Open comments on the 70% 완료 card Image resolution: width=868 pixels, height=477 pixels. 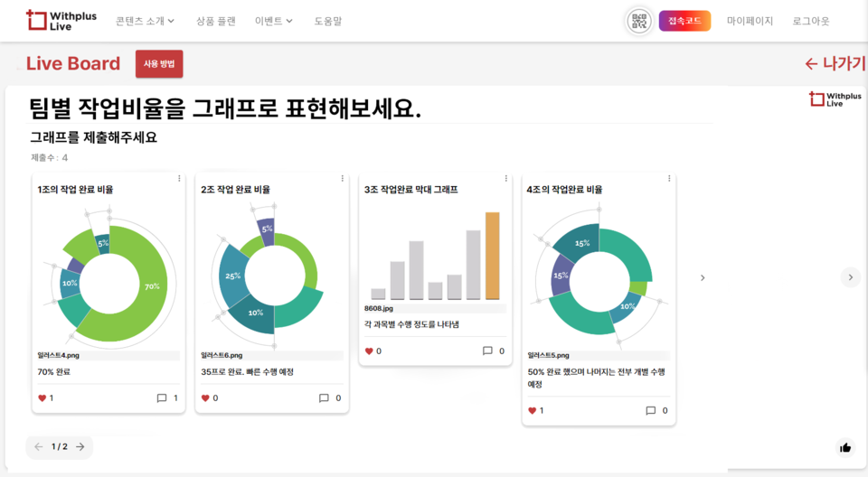point(162,397)
